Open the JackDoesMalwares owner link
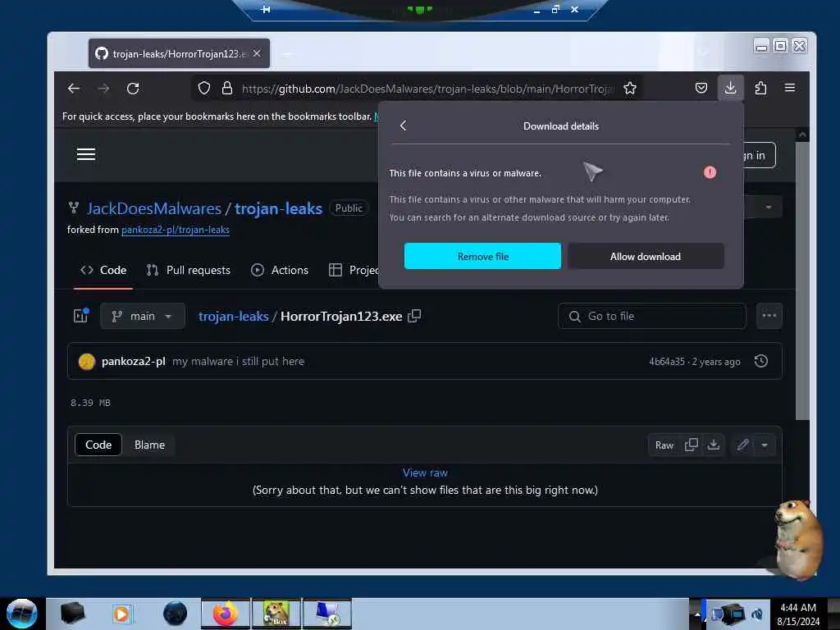The width and height of the screenshot is (840, 630). click(153, 208)
